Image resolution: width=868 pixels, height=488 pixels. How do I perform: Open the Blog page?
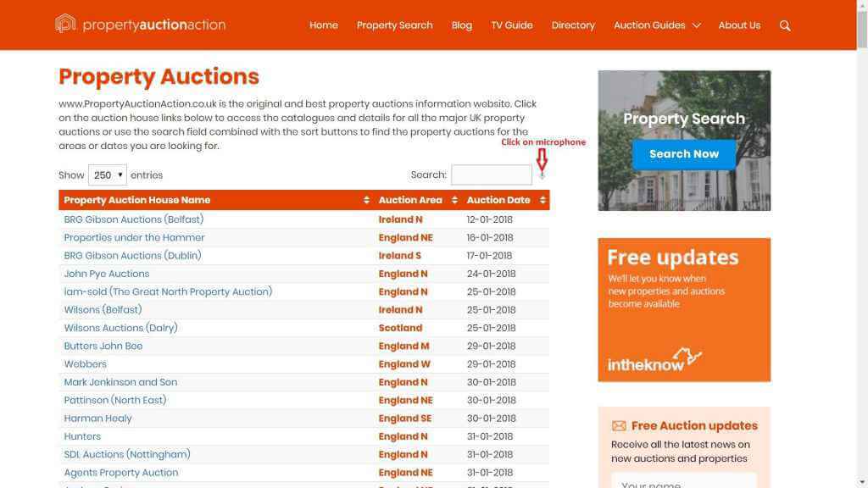(462, 25)
